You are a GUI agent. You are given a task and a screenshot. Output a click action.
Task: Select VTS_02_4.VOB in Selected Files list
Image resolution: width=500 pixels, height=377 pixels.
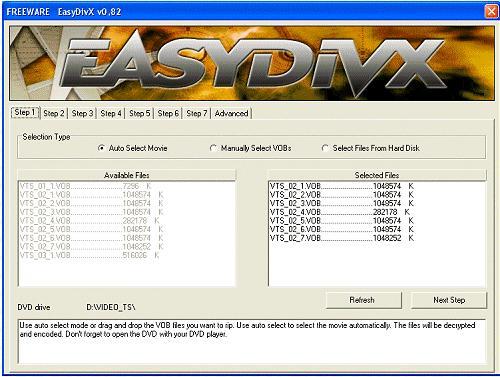point(340,212)
